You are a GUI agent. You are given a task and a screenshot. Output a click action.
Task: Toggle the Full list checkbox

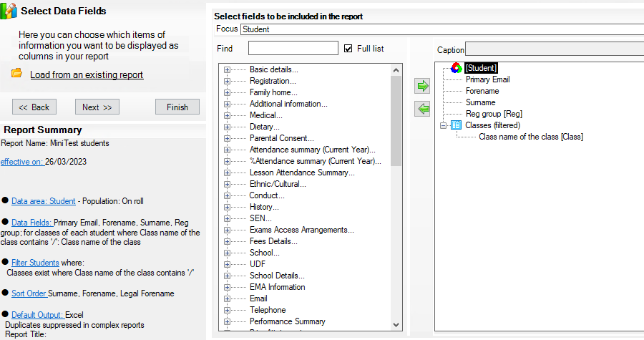(348, 49)
